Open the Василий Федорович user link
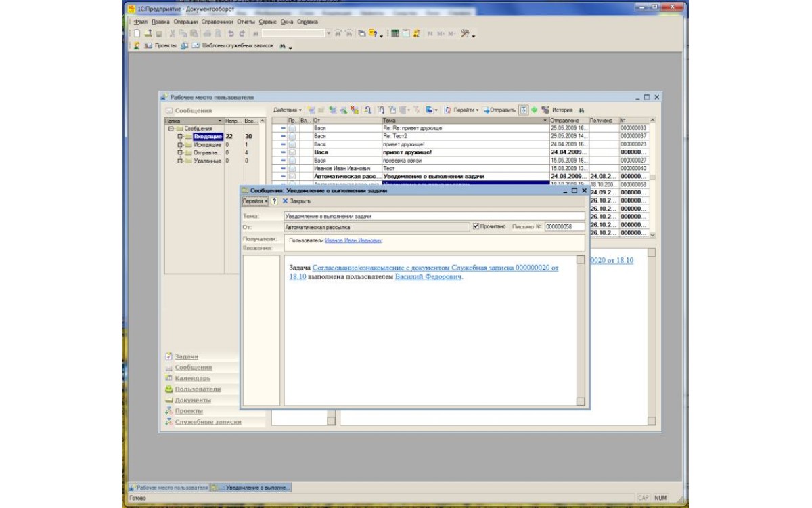 [x=428, y=276]
